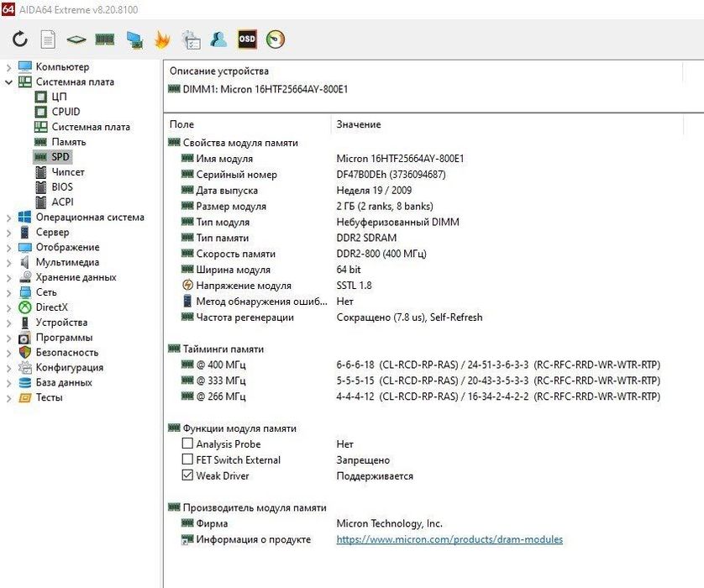Open Конфигурация in the tree
This screenshot has height=588, width=704.
coord(70,368)
